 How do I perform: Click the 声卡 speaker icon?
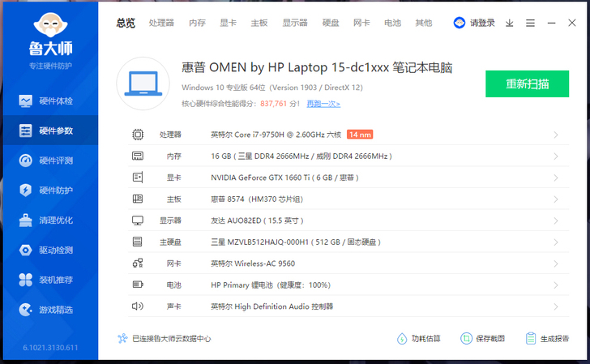coord(138,306)
